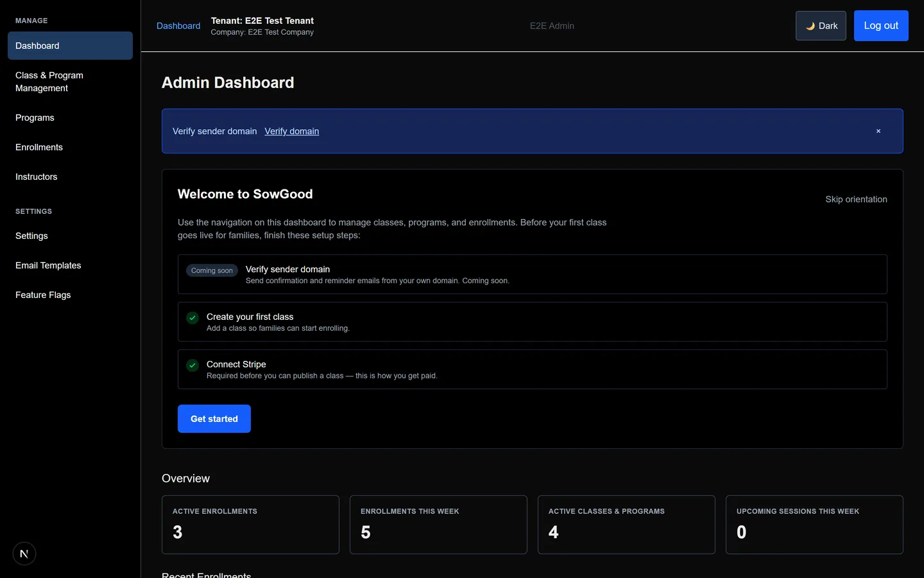Click the Tenant: E2E Test Tenant text
Image resolution: width=924 pixels, height=578 pixels.
point(262,21)
